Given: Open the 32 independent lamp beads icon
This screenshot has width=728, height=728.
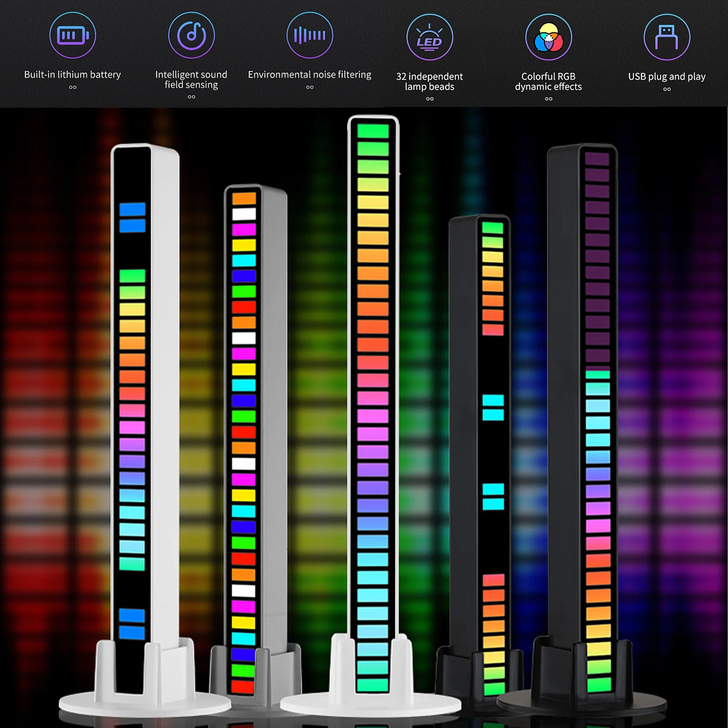Looking at the screenshot, I should point(430,38).
